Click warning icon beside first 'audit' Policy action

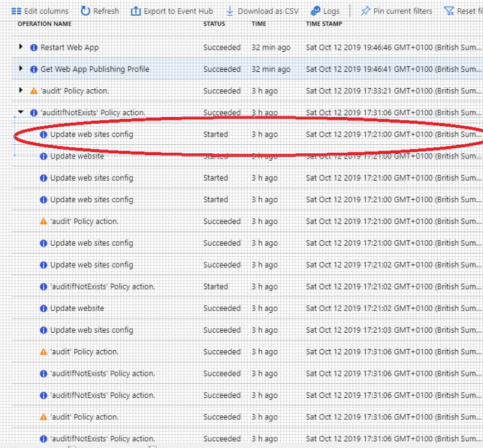point(34,90)
